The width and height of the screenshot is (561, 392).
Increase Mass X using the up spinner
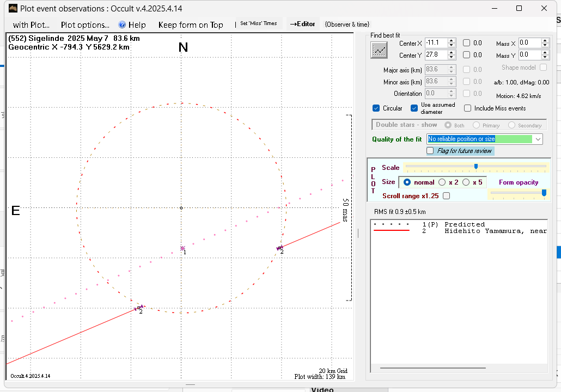point(545,40)
